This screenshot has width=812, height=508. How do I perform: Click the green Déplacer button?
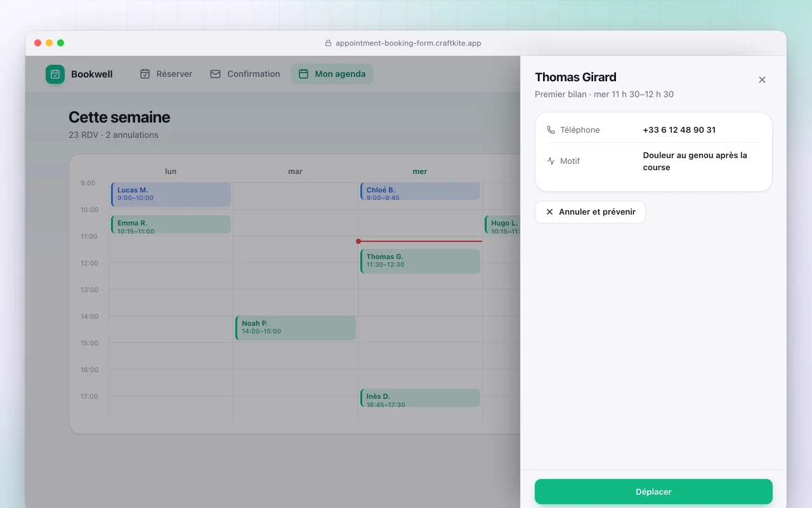tap(653, 491)
